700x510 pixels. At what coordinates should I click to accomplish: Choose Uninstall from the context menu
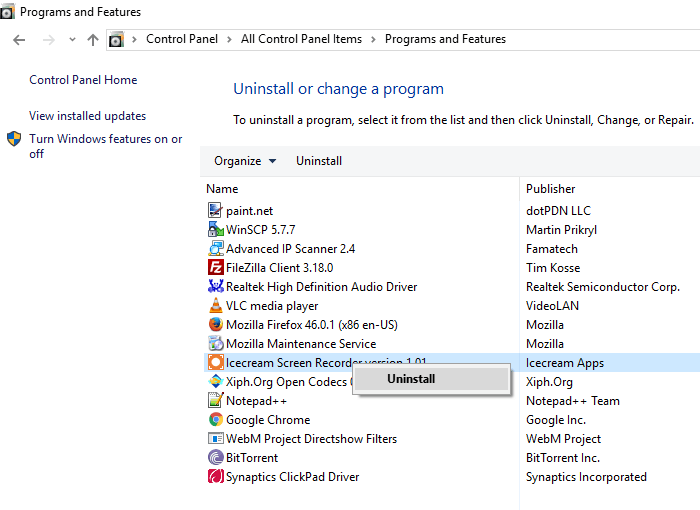[431, 379]
